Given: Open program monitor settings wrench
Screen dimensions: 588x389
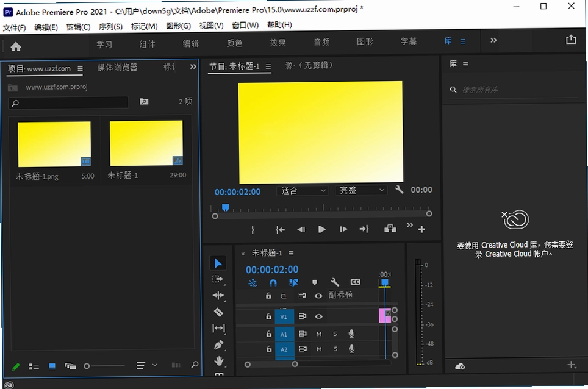Looking at the screenshot, I should click(x=399, y=190).
